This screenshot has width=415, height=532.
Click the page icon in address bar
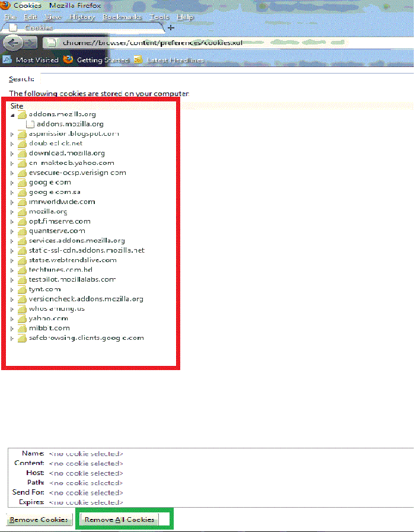52,43
